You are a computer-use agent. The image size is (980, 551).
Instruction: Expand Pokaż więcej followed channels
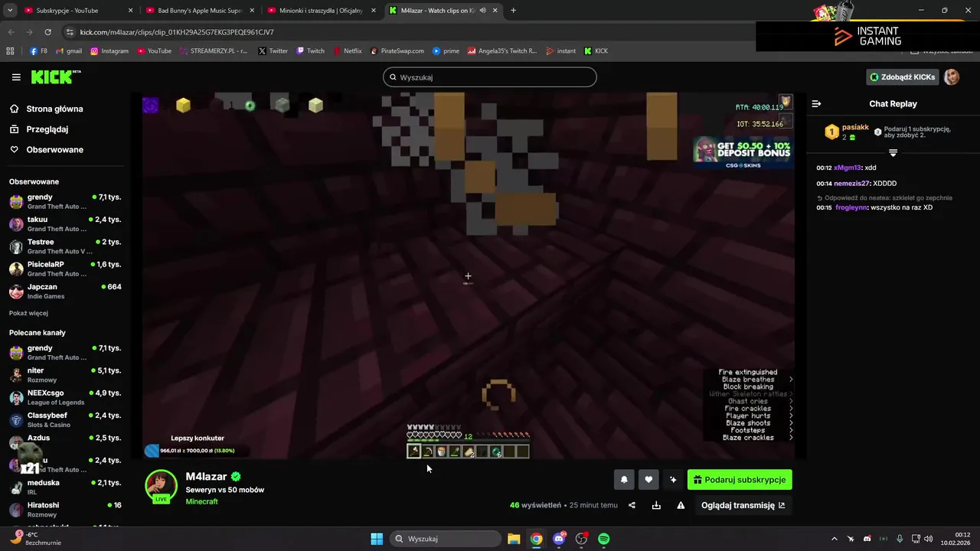tap(28, 313)
